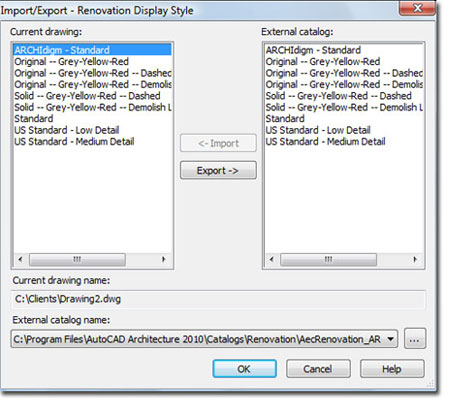The height and width of the screenshot is (402, 450).
Task: Click the left scroll arrow of External catalog list
Action: point(272,259)
